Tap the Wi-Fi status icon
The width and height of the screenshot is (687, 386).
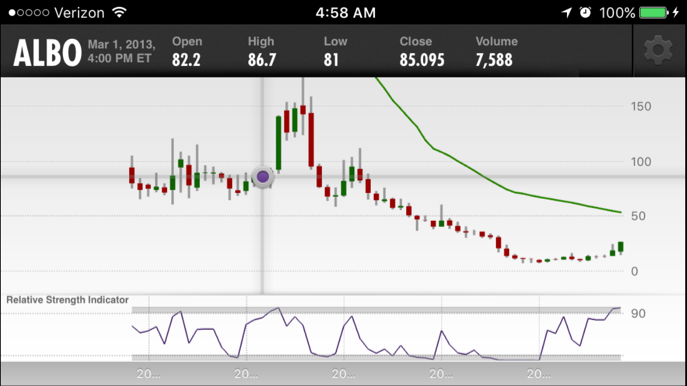(x=119, y=12)
